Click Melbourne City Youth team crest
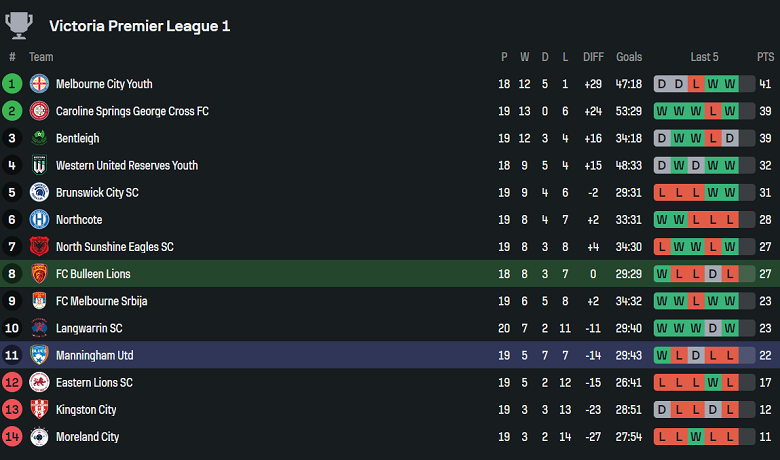 (39, 84)
